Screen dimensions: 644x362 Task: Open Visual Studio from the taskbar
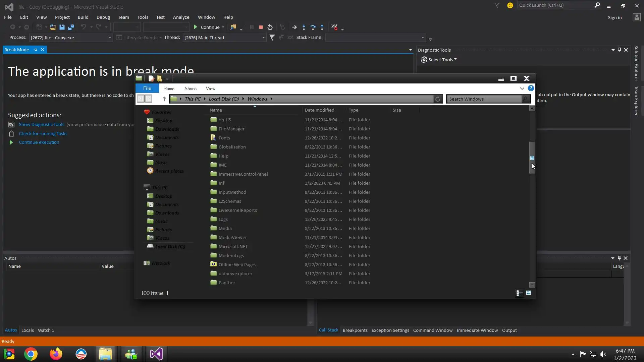[x=156, y=354]
